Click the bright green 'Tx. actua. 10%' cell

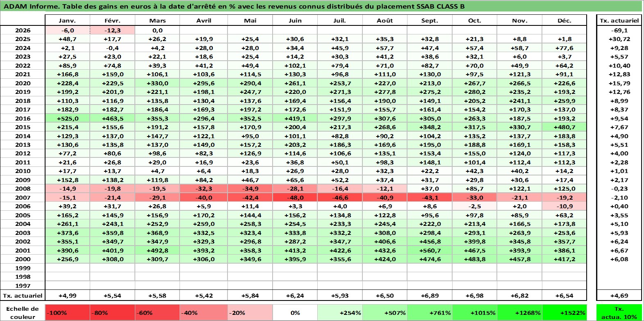(619, 312)
